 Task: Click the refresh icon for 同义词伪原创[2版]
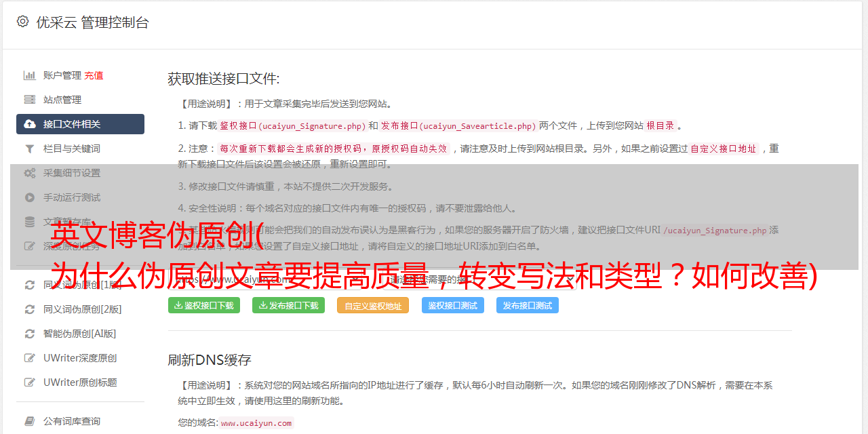pyautogui.click(x=30, y=309)
